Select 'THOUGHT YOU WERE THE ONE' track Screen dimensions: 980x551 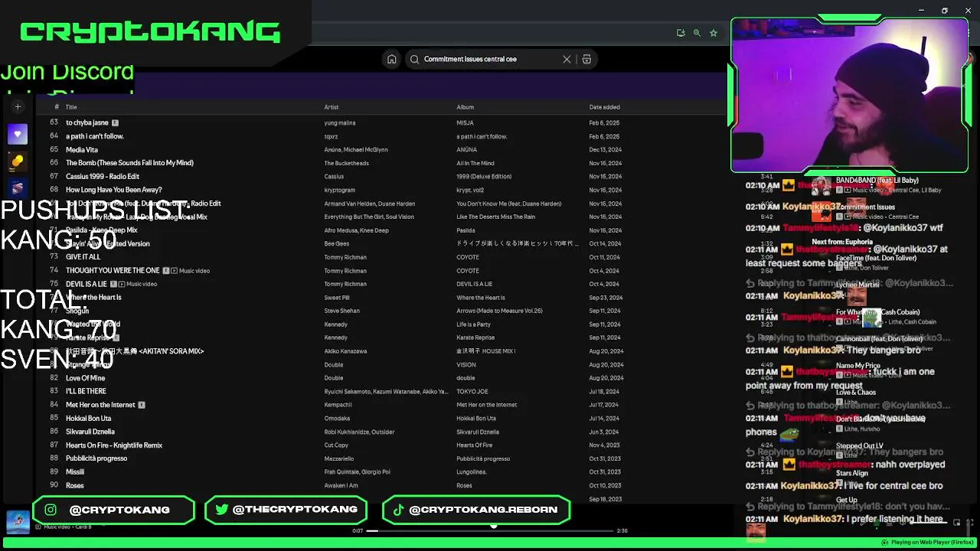point(113,270)
